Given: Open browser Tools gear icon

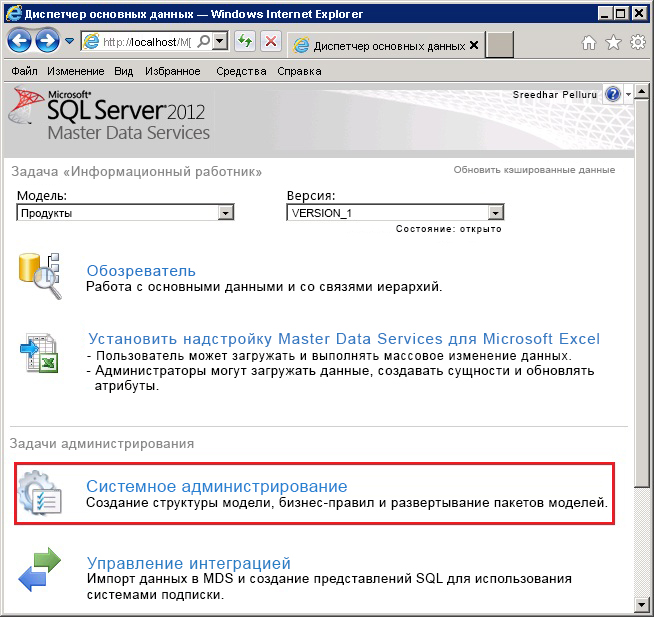Looking at the screenshot, I should pos(638,43).
